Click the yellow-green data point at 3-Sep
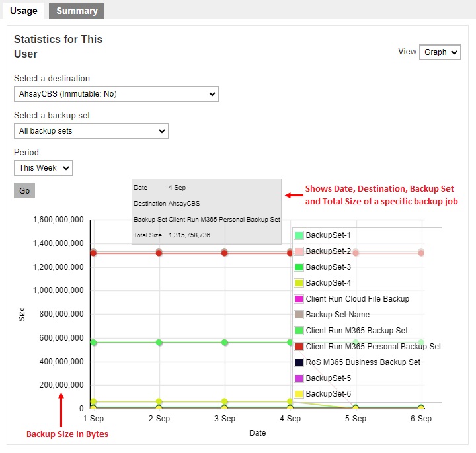476x453 pixels. click(225, 401)
